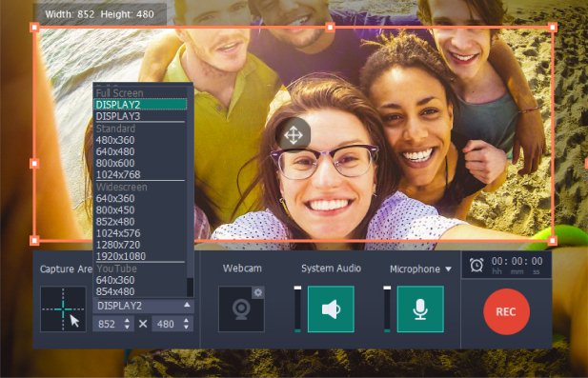
Task: Click the system audio volume slider
Action: (x=297, y=309)
